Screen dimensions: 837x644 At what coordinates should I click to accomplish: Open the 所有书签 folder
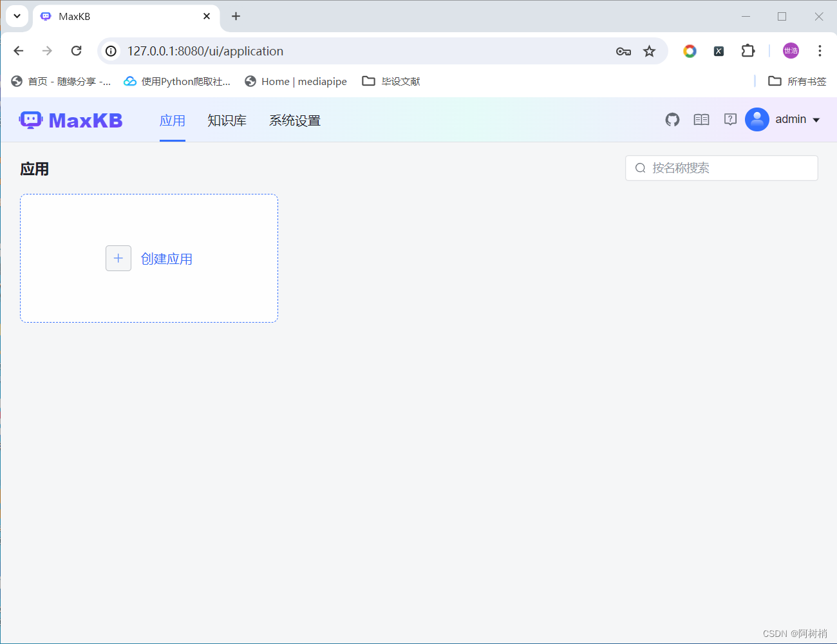pyautogui.click(x=797, y=81)
